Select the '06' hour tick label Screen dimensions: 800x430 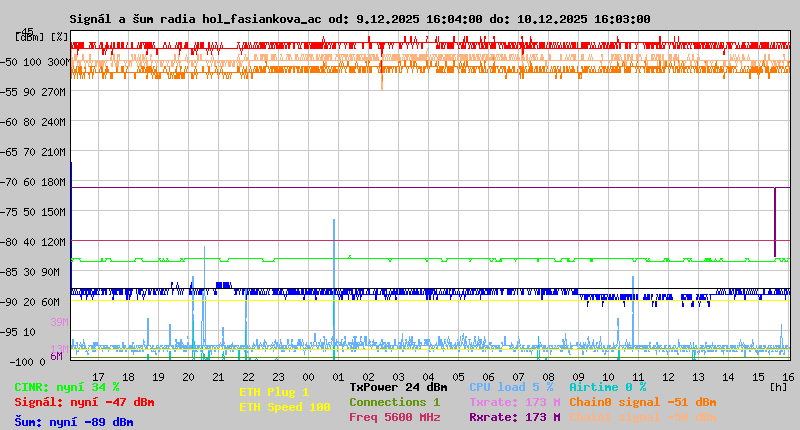pyautogui.click(x=488, y=377)
